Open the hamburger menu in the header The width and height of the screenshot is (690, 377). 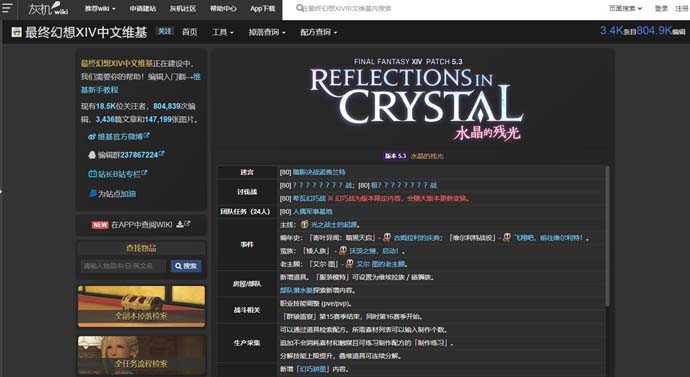click(x=7, y=8)
